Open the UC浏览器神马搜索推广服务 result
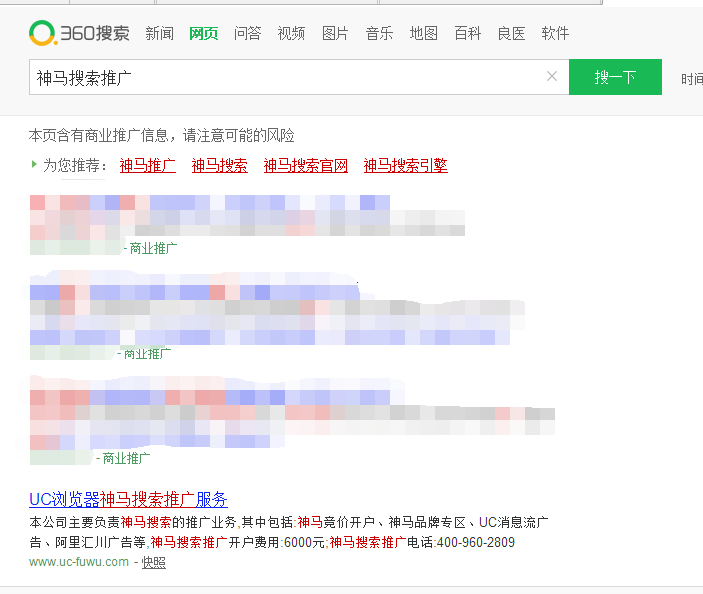This screenshot has height=594, width=703. pos(128,499)
